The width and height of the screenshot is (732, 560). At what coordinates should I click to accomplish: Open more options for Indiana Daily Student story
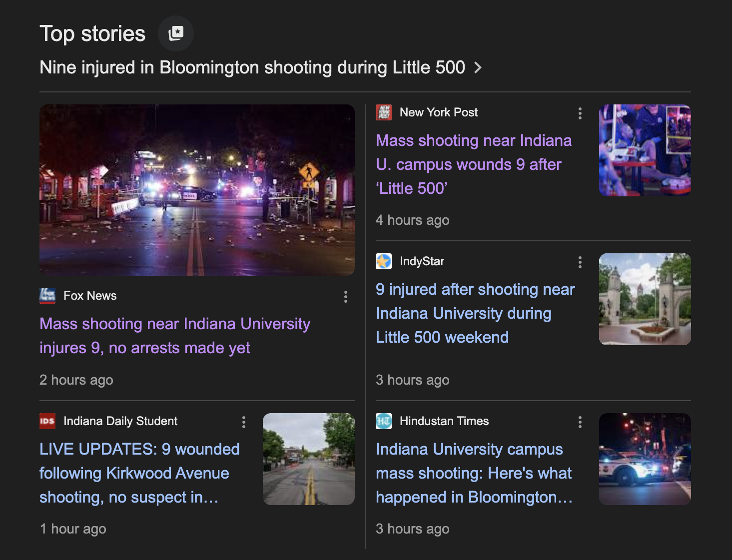[244, 422]
